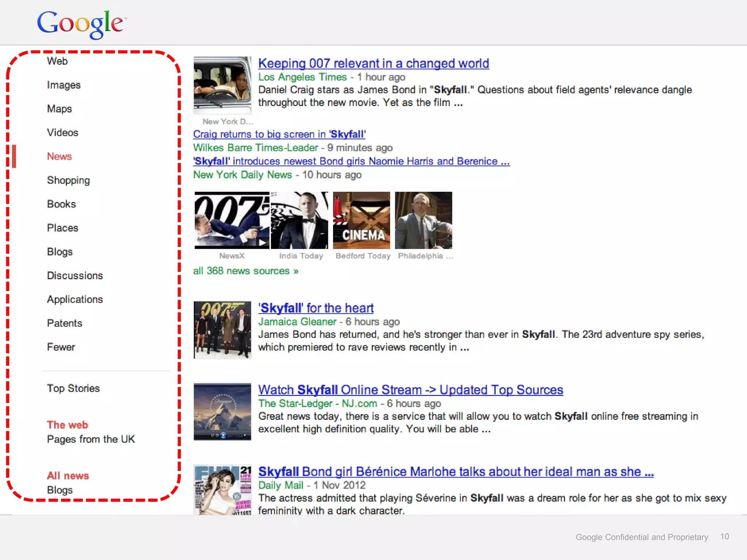
Task: Open 'Craig returns to big screen in Skyfall'
Action: [279, 134]
